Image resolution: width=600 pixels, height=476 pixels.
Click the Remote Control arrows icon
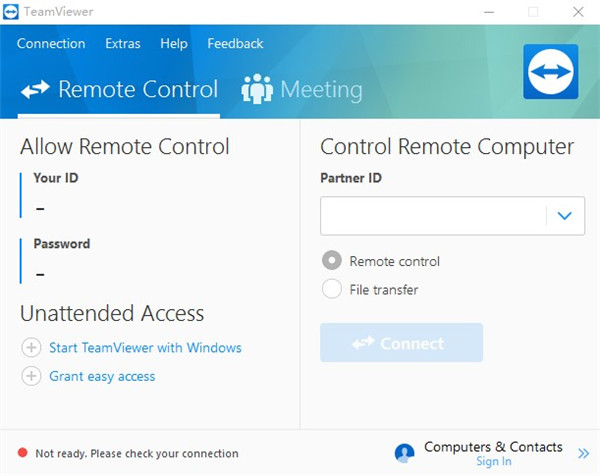pos(35,90)
